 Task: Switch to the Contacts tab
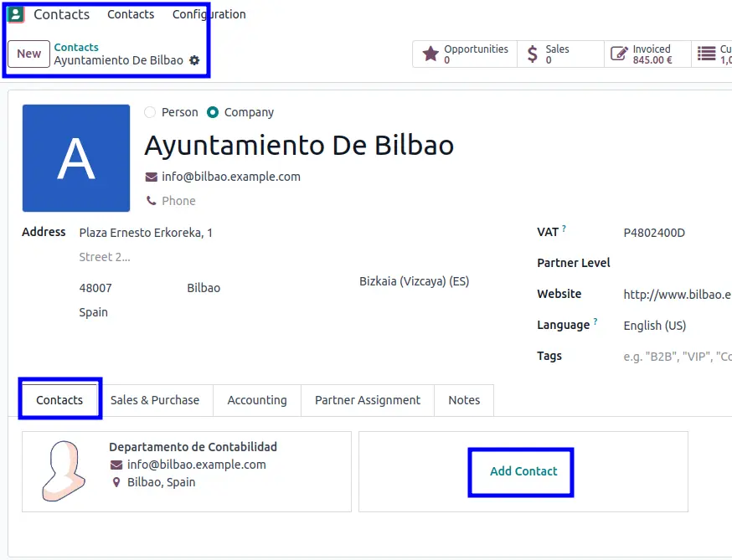59,400
